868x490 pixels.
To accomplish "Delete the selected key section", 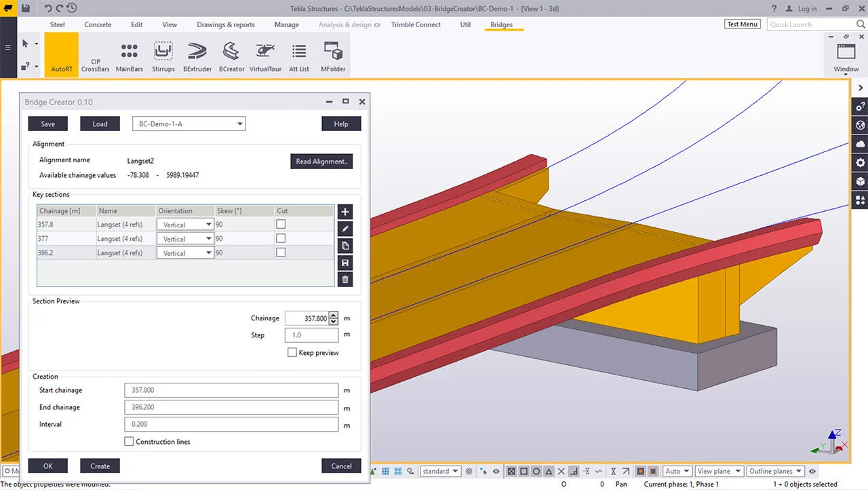I will coord(344,279).
